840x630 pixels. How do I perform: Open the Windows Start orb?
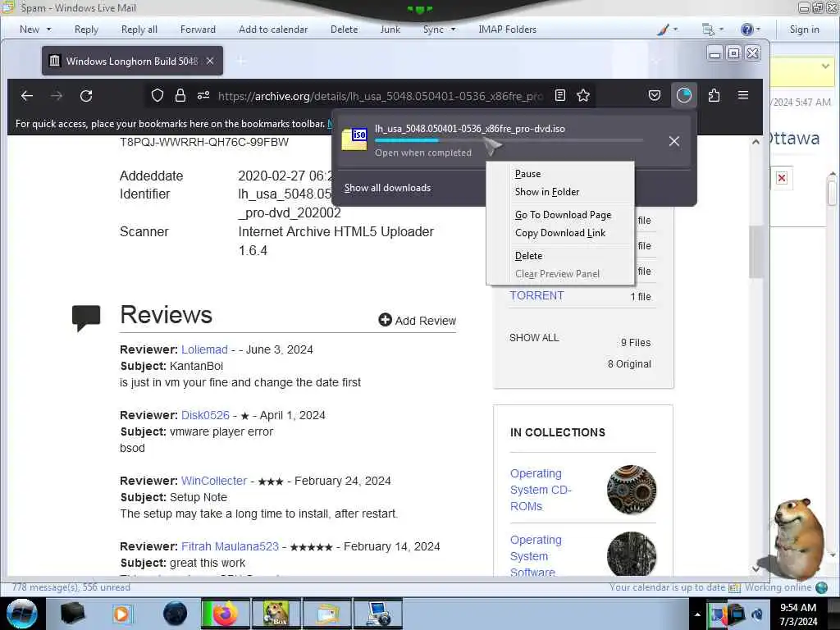(x=22, y=614)
